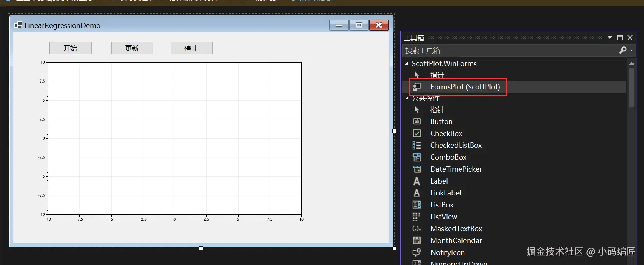Choose the CheckBox text in toolbox
This screenshot has height=265, width=644.
tap(446, 133)
